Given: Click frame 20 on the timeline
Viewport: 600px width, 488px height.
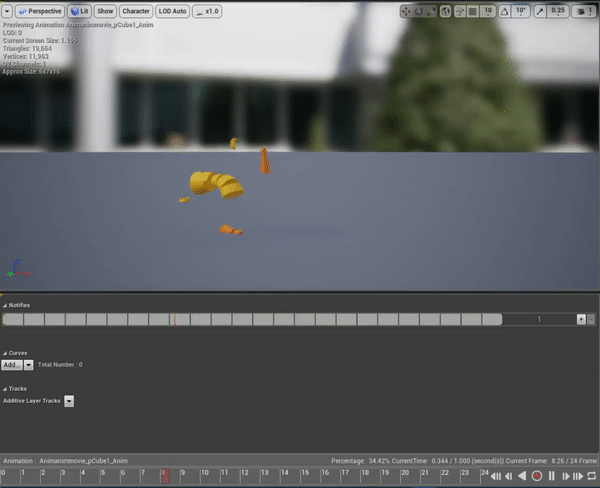Looking at the screenshot, I should tap(405, 473).
